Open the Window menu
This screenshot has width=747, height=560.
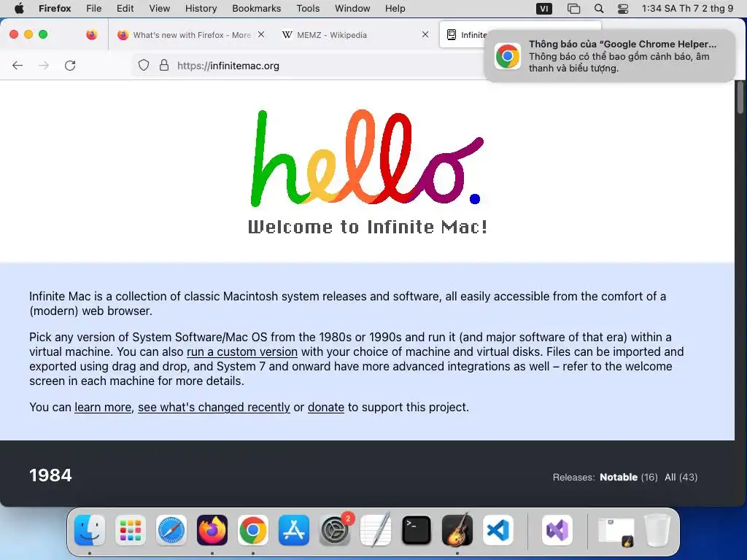pyautogui.click(x=352, y=8)
